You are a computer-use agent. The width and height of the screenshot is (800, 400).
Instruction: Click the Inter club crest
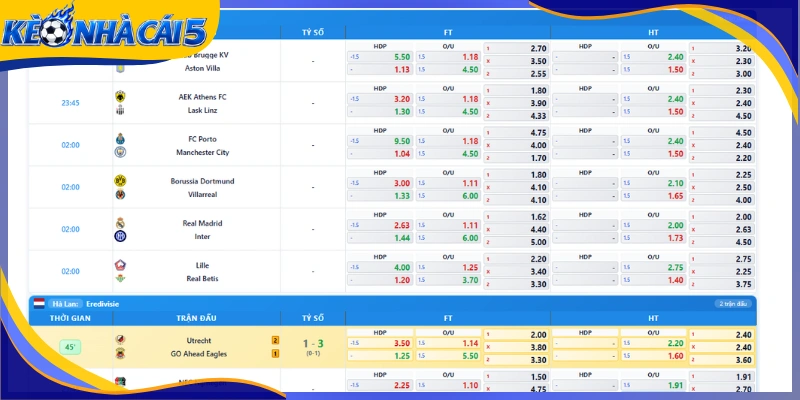coord(120,236)
